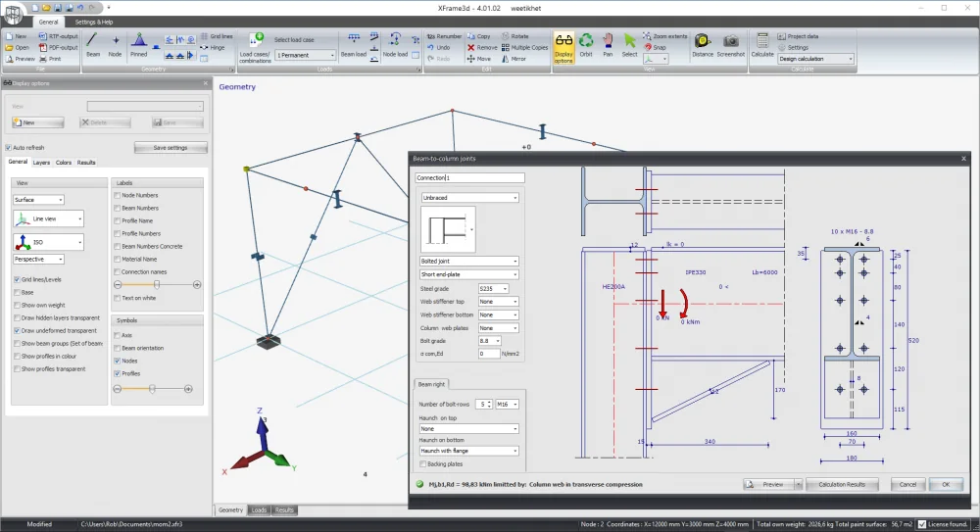Add a Hinge from Geometry group
Viewport: 980px width, 532px height.
point(213,47)
